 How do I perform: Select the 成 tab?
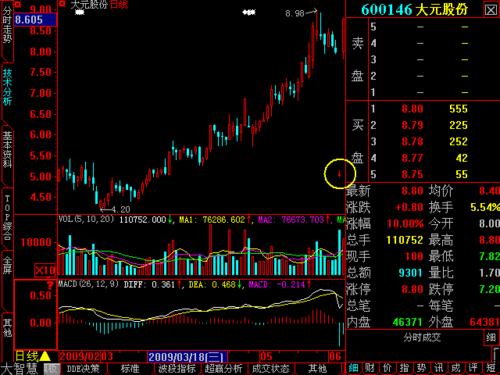(x=456, y=368)
